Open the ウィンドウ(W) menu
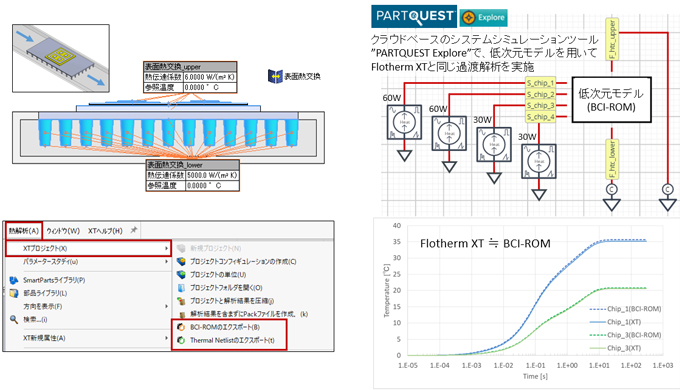Screen dimensions: 680x390 (x=63, y=231)
